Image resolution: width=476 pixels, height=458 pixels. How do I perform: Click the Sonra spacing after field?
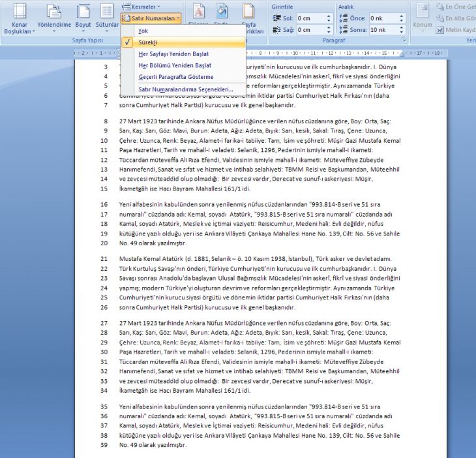(x=384, y=30)
